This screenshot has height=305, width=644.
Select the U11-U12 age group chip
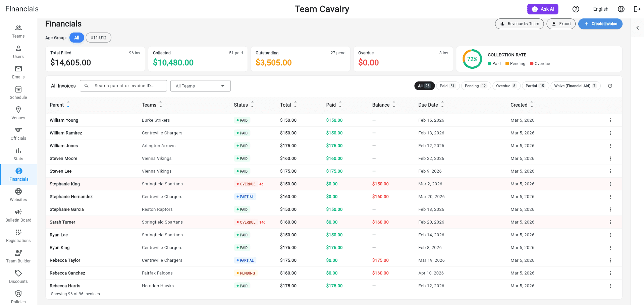click(99, 38)
